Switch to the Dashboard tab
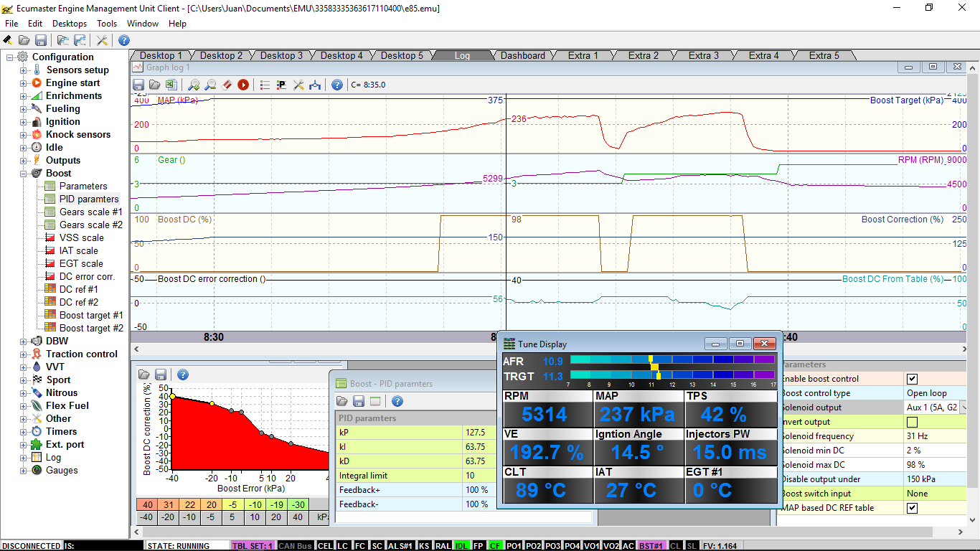Viewport: 980px width, 551px height. click(522, 55)
